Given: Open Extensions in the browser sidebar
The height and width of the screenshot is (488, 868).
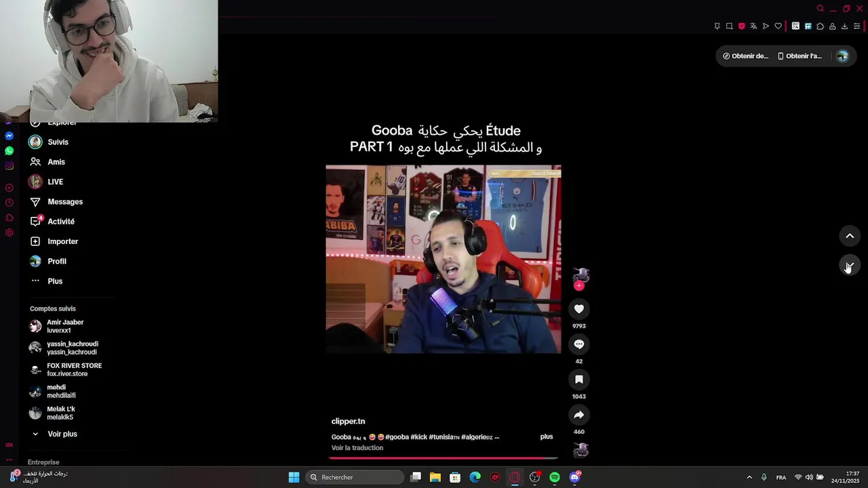Looking at the screenshot, I should 9,218.
